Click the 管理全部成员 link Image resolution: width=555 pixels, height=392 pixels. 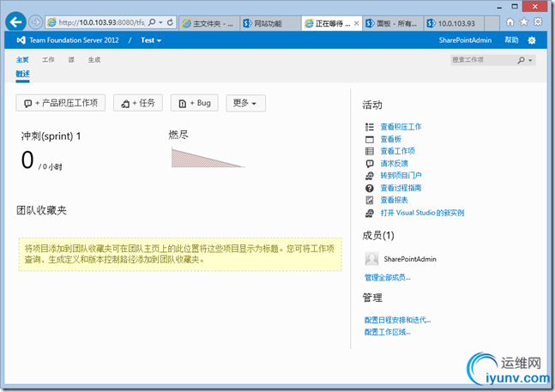pyautogui.click(x=387, y=278)
